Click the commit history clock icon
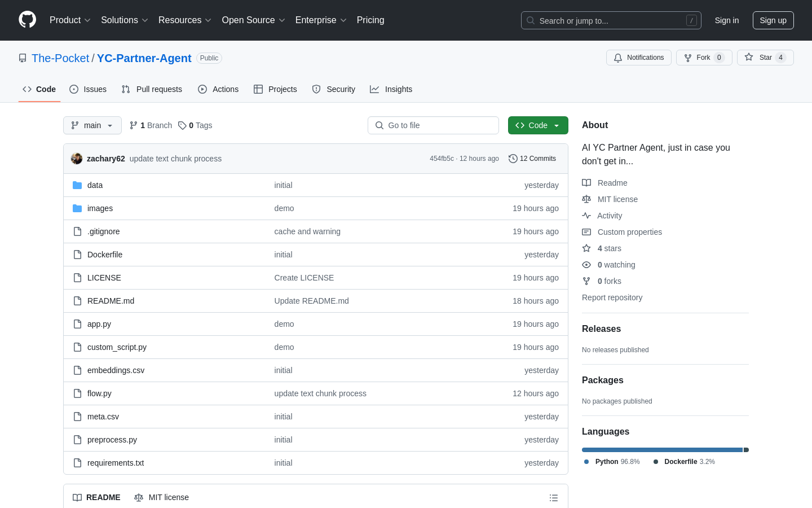812x508 pixels. click(x=513, y=159)
